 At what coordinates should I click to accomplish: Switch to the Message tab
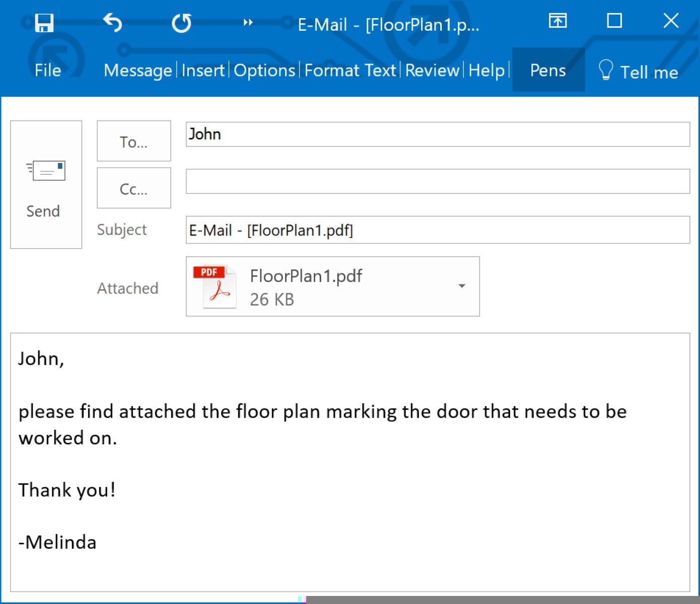137,70
